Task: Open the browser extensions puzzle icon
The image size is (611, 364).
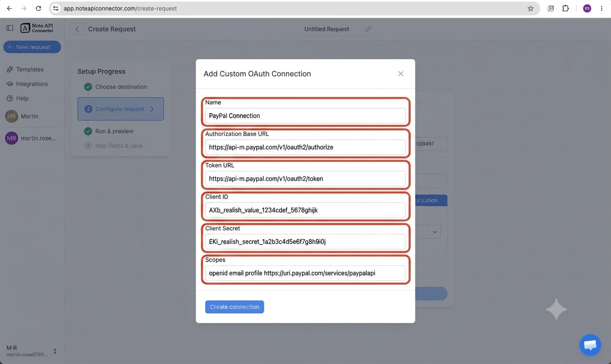Action: click(566, 8)
